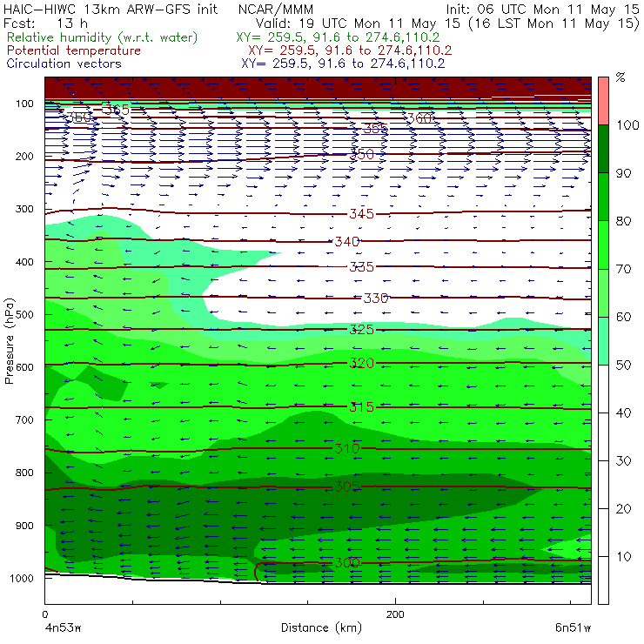Click the '800' pressure axis tick label
Screen dimensions: 644x644
click(x=24, y=473)
